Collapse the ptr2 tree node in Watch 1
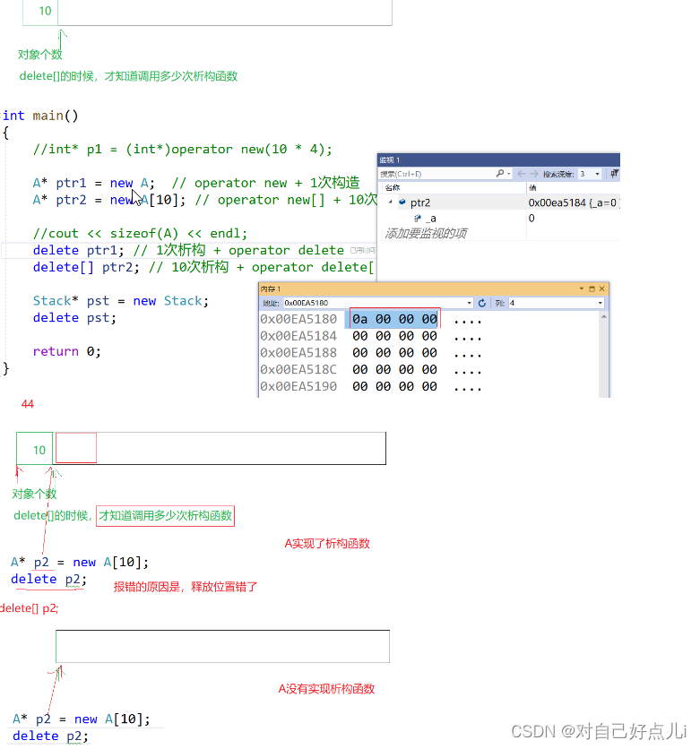 391,202
